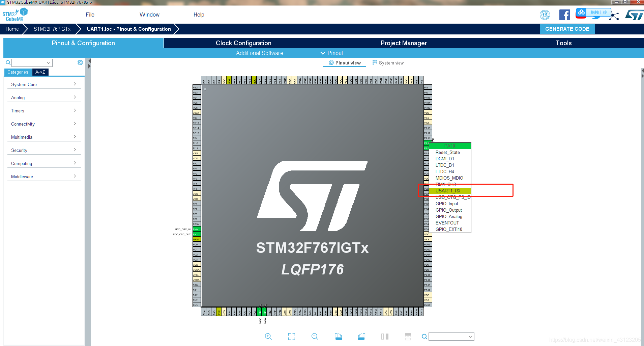
Task: Switch to Clock Configuration tab
Action: click(243, 43)
